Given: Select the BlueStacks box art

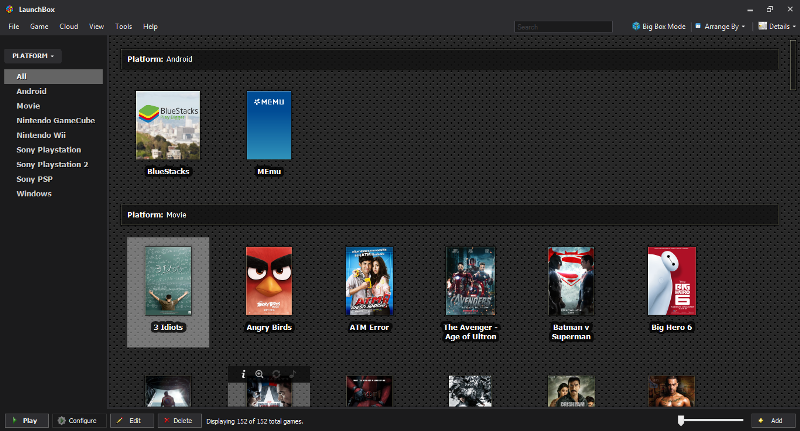Looking at the screenshot, I should click(x=168, y=125).
